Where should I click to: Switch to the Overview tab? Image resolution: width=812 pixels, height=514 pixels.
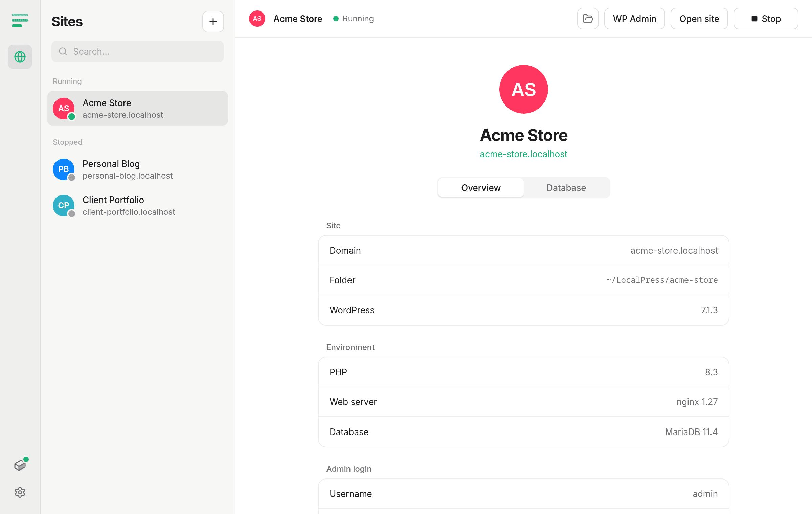click(481, 188)
